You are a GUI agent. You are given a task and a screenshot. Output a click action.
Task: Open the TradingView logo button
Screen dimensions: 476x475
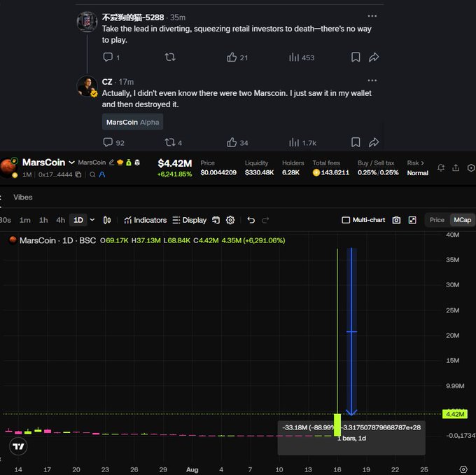pyautogui.click(x=18, y=446)
